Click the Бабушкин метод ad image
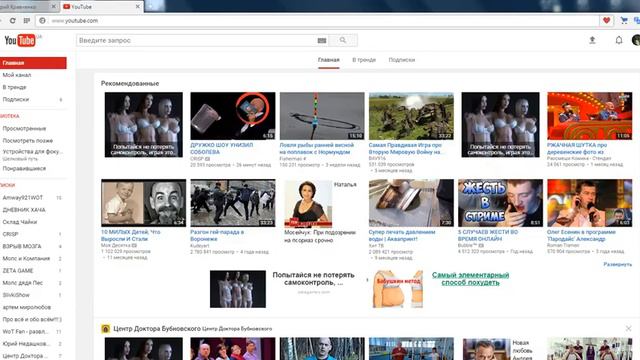This screenshot has height=360, width=640. tap(398, 289)
